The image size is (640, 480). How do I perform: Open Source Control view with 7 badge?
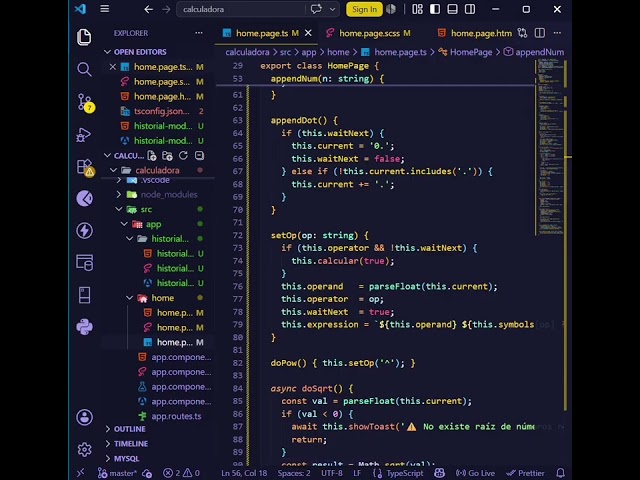85,102
